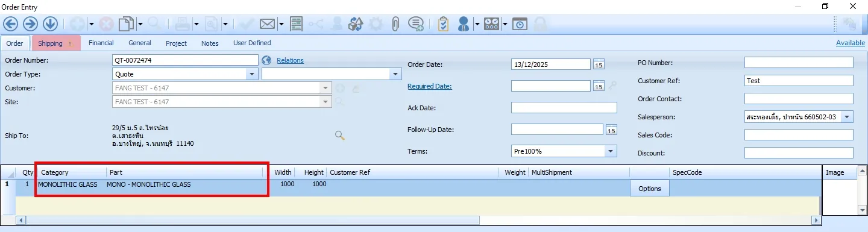Click the print preview toolbar icon

pyautogui.click(x=211, y=24)
